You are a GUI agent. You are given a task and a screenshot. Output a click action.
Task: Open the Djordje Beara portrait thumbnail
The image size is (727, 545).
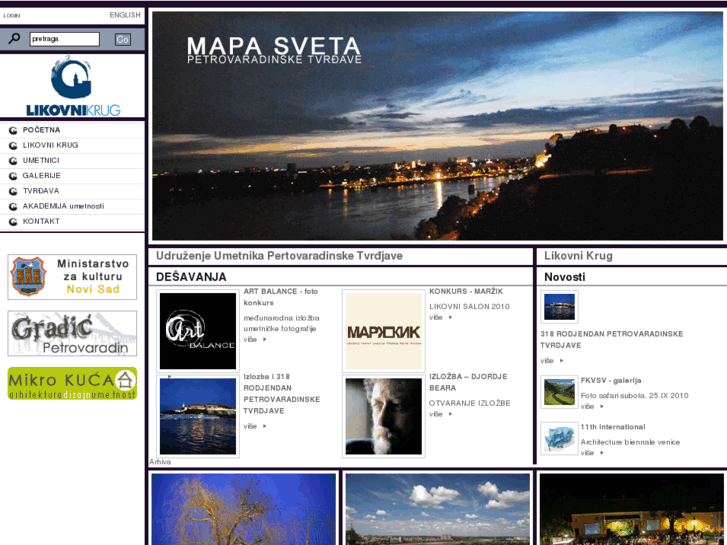pos(384,416)
